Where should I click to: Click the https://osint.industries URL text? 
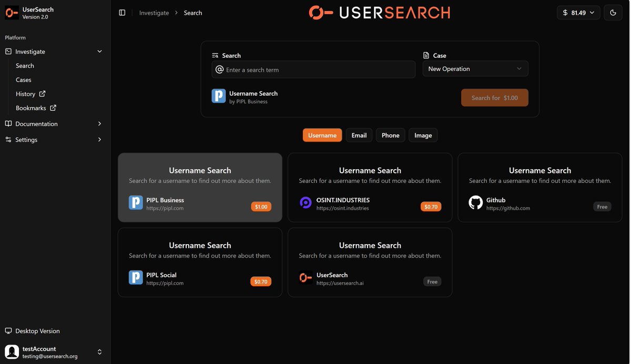[x=342, y=209]
